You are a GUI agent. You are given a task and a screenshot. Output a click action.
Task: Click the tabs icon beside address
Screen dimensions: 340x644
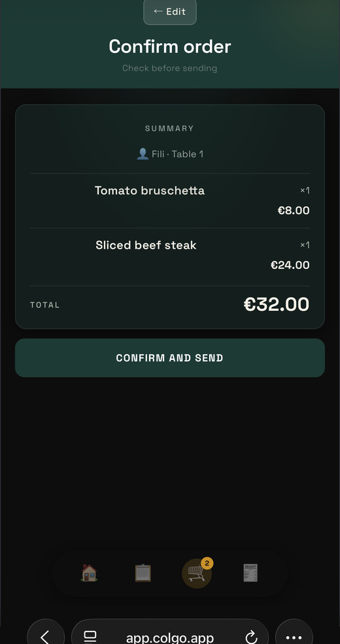[90, 637]
